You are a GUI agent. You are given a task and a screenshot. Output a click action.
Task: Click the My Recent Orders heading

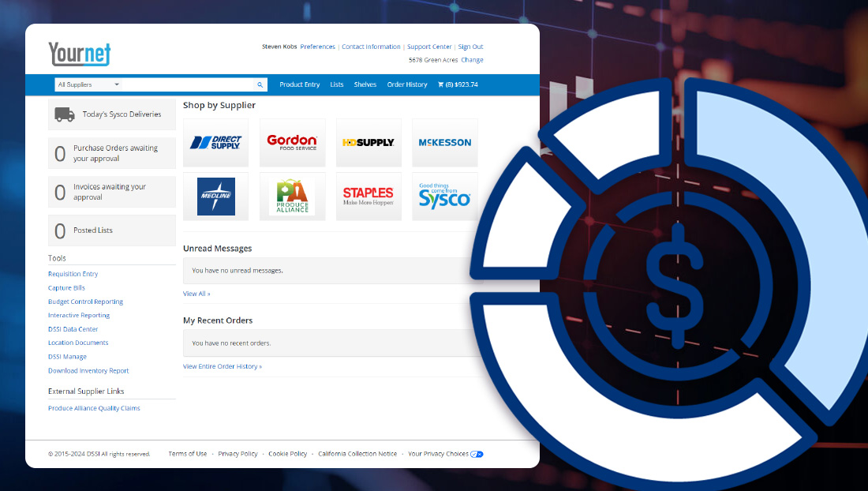[218, 320]
